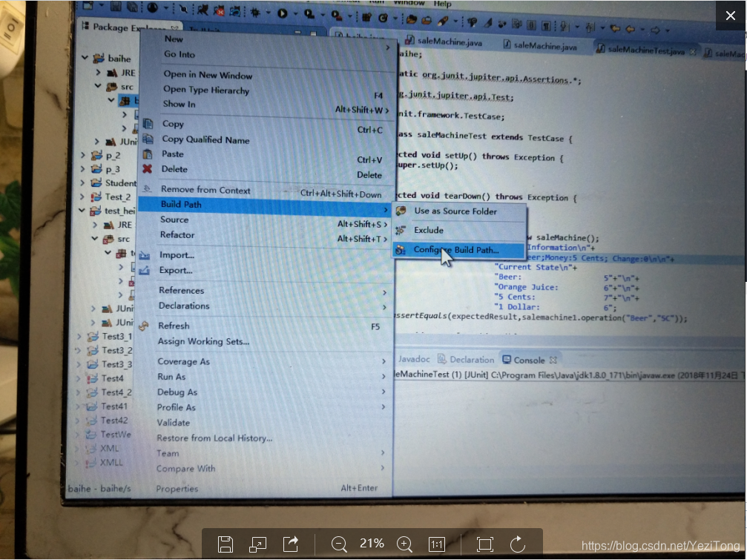Click the viewer share icon

[x=290, y=544]
